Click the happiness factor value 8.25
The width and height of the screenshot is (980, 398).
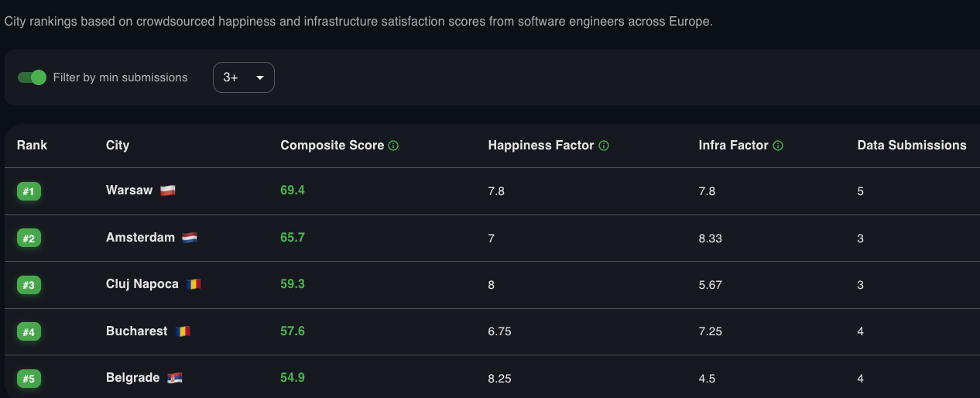499,379
